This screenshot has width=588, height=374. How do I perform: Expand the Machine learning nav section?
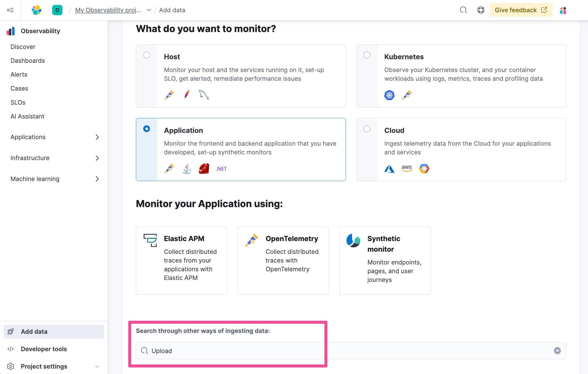pyautogui.click(x=97, y=179)
